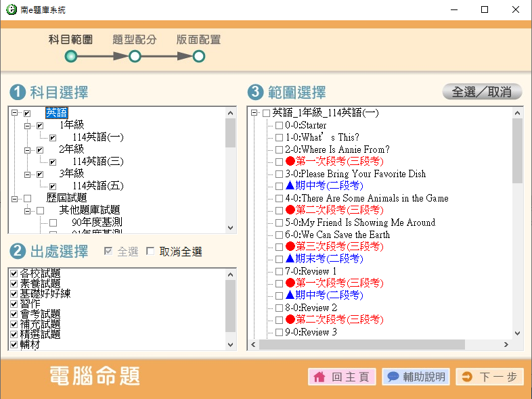Viewport: 532px width, 399px height.
Task: Collapse the 英語_1年級_114英語(一) range node
Action: click(254, 113)
